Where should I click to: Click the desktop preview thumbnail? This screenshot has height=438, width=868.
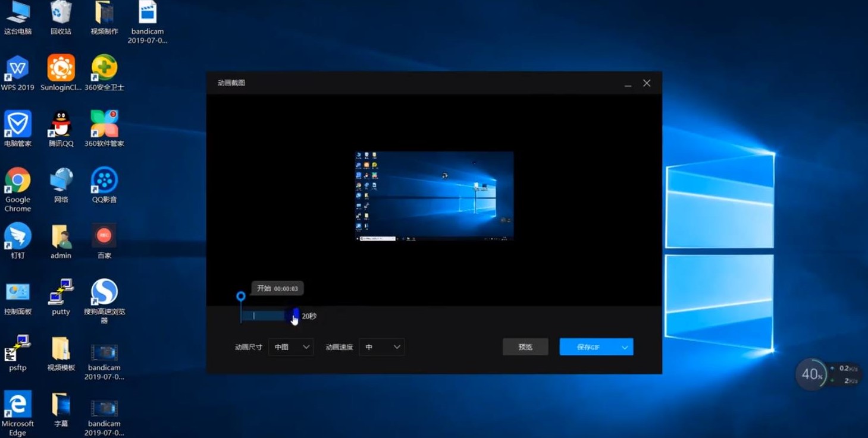(434, 196)
